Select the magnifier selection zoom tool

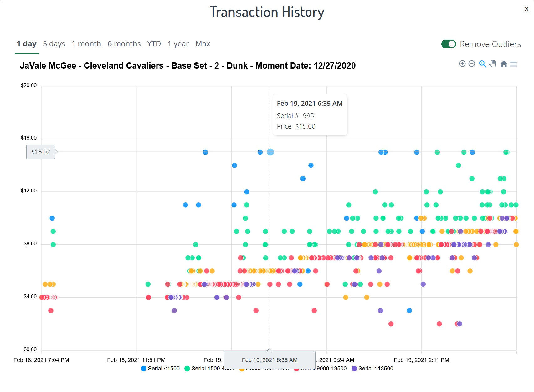coord(482,64)
